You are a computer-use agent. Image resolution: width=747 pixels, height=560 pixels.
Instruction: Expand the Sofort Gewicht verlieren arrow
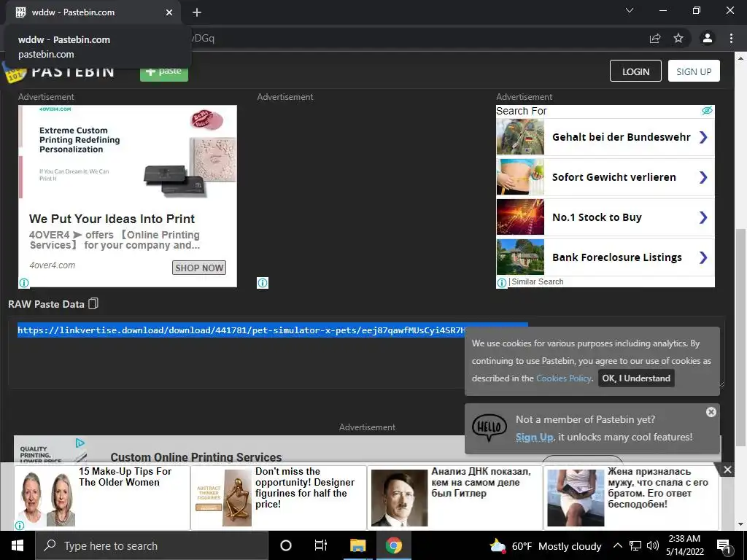tap(703, 177)
